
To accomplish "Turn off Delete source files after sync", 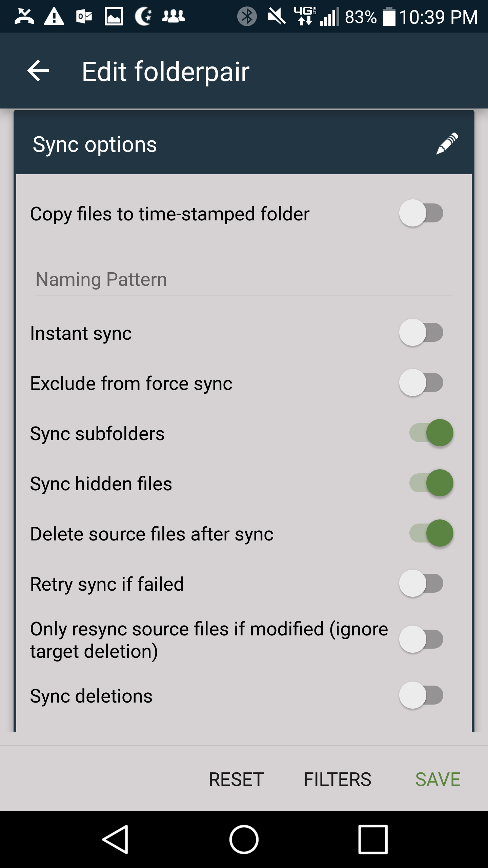I will (x=431, y=533).
